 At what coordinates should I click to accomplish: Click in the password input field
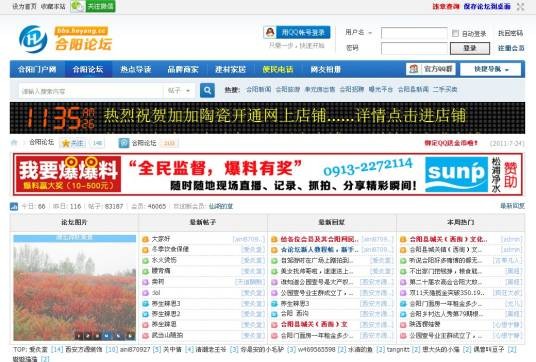coord(414,48)
